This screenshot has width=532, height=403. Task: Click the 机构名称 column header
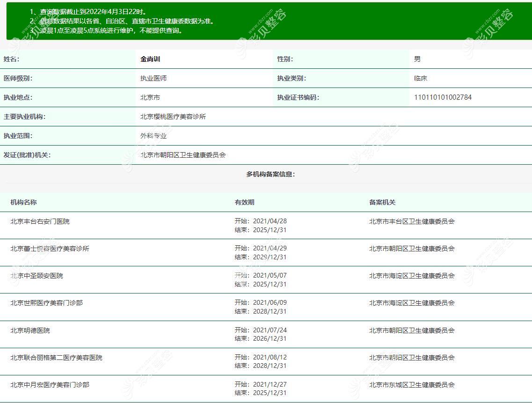[x=23, y=202]
